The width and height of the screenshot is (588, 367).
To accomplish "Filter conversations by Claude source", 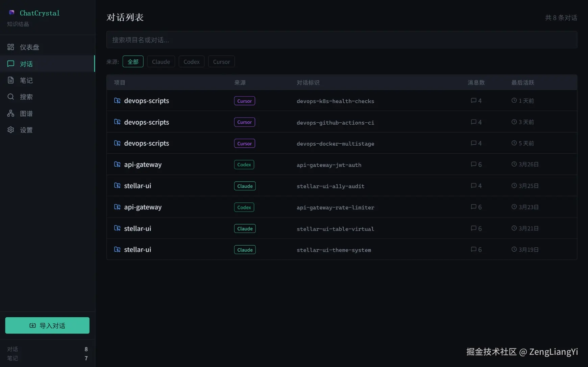I will pyautogui.click(x=161, y=62).
